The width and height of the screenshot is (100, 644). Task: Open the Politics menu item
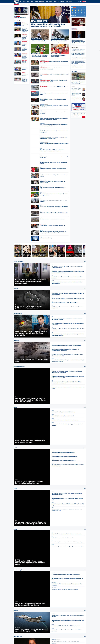[x=24, y=1]
